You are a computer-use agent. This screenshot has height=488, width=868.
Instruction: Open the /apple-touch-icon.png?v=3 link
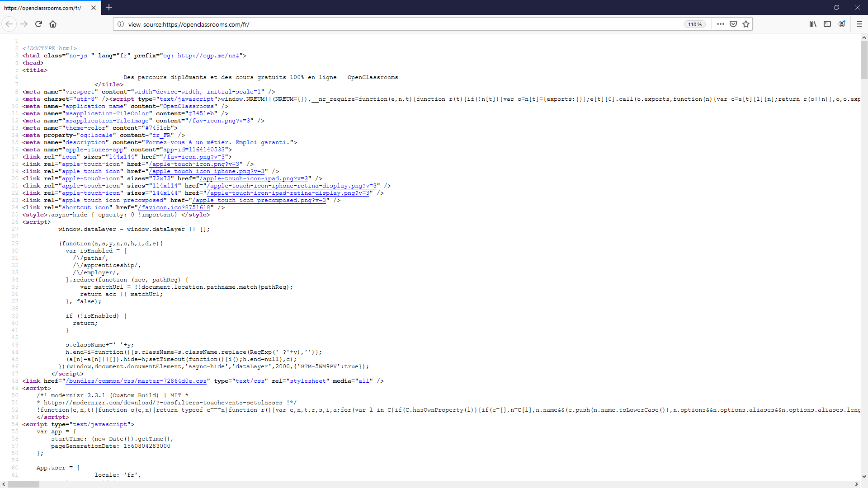pyautogui.click(x=194, y=164)
